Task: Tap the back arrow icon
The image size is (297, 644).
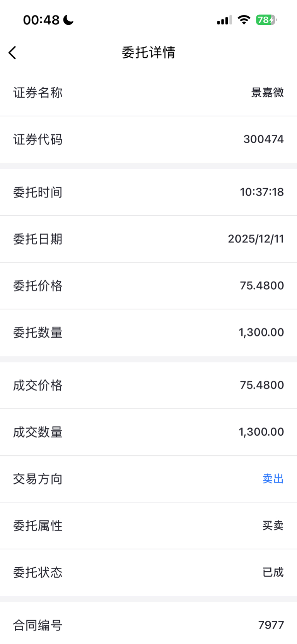Action: [12, 53]
